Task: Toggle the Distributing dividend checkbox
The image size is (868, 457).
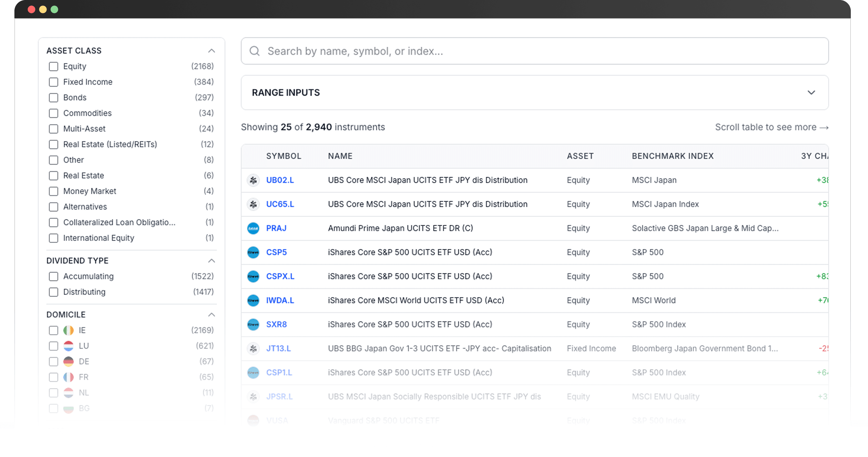Action: [x=53, y=292]
